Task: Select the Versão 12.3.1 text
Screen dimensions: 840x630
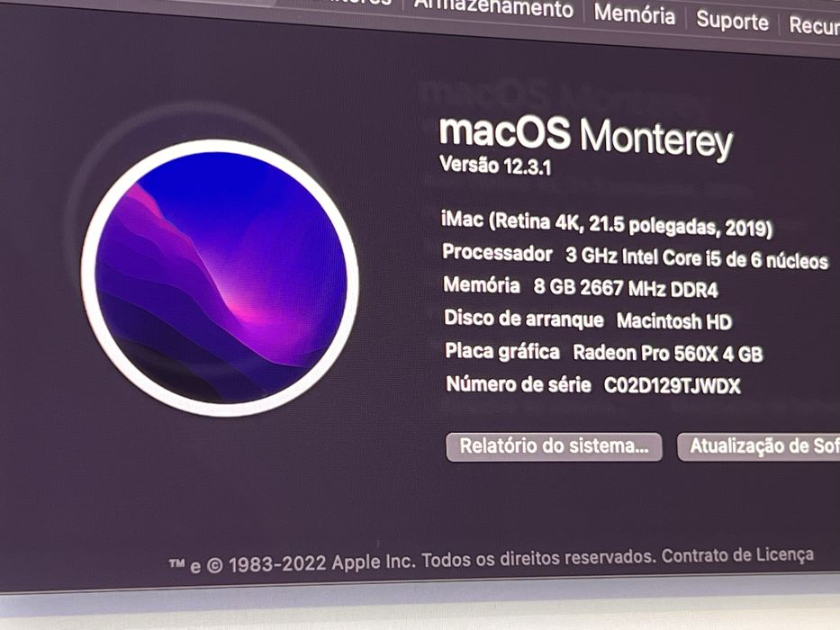Action: [x=495, y=165]
